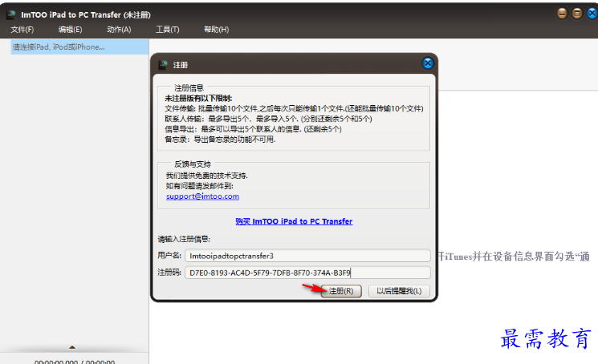This screenshot has width=598, height=364.
Task: Open the 帮助(H) menu
Action: click(x=216, y=30)
